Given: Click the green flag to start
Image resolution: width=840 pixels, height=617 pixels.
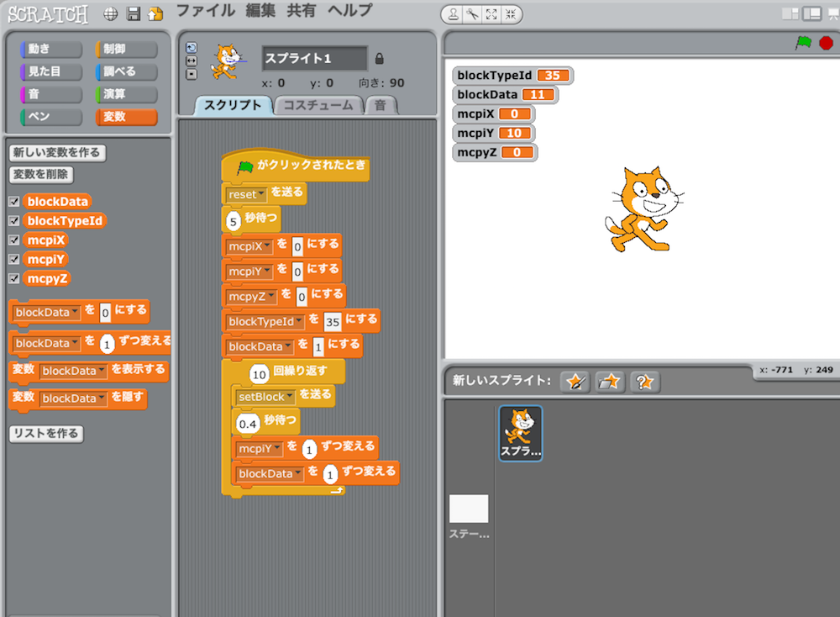Looking at the screenshot, I should click(803, 42).
